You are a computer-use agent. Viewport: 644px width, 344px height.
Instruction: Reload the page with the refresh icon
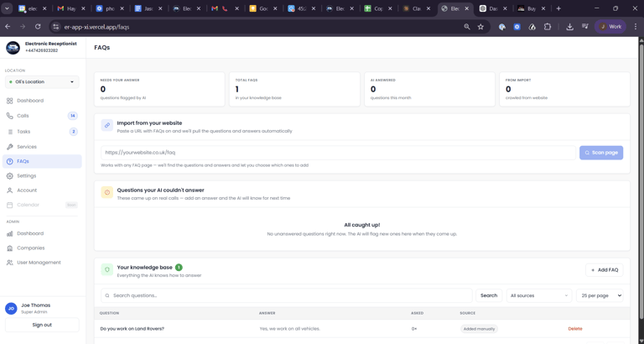pyautogui.click(x=38, y=27)
